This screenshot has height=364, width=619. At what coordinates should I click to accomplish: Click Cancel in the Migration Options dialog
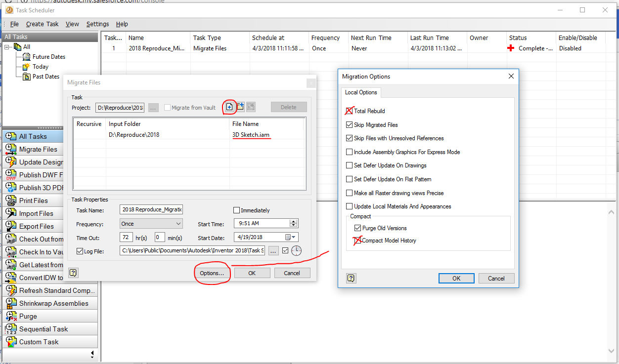pos(496,278)
